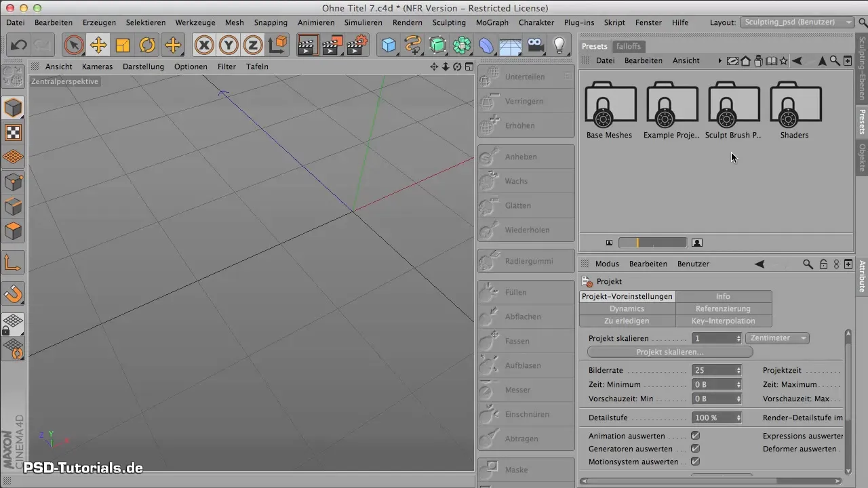
Task: Click the preset thumbnail size slider
Action: (652, 243)
